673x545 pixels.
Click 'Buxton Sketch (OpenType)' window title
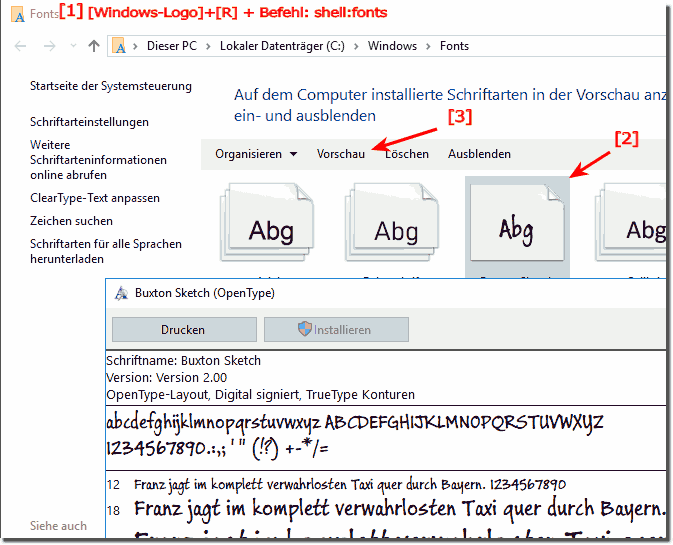[205, 293]
